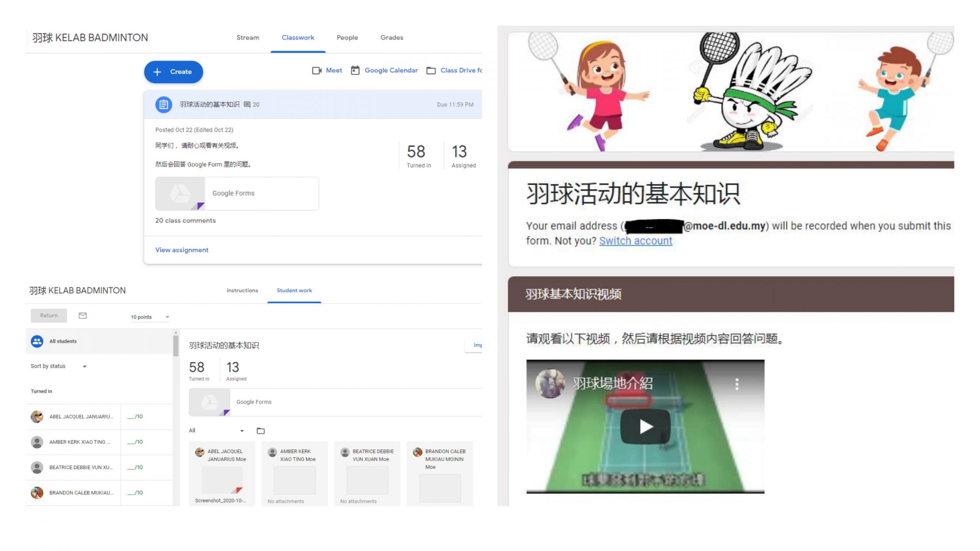
Task: Open the Sort by status dropdown
Action: click(59, 366)
